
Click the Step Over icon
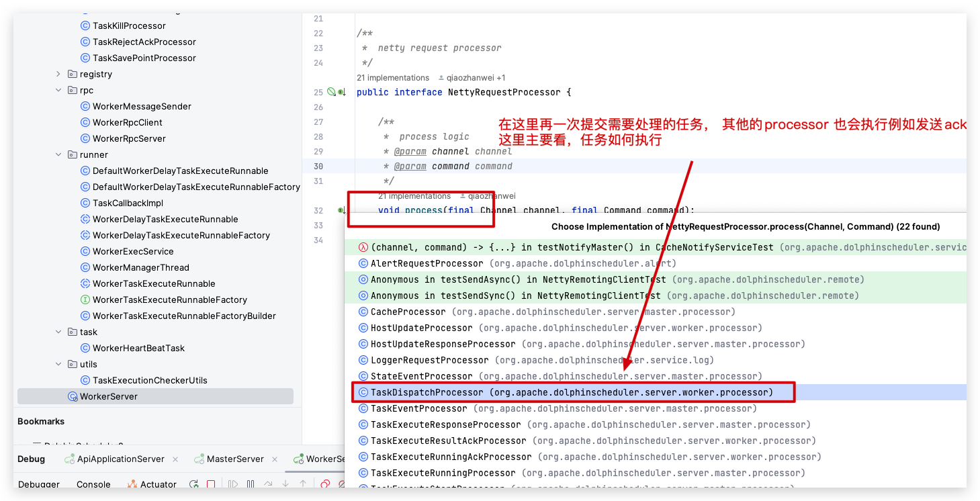pyautogui.click(x=268, y=484)
